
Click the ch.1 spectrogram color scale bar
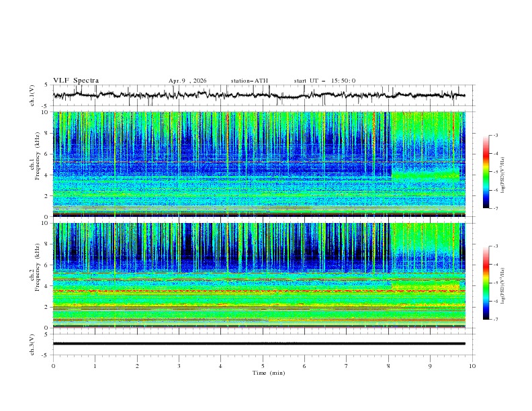(486, 172)
